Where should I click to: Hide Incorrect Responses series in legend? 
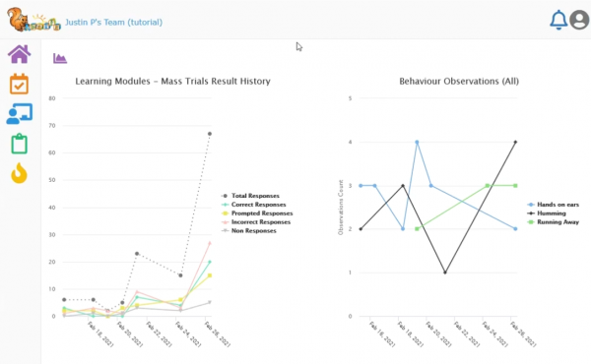[x=256, y=222]
